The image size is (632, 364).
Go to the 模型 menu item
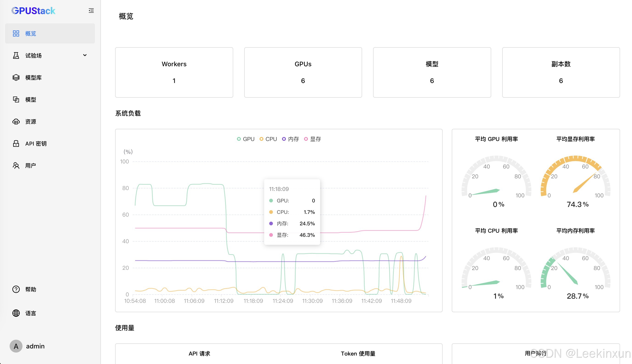click(30, 99)
